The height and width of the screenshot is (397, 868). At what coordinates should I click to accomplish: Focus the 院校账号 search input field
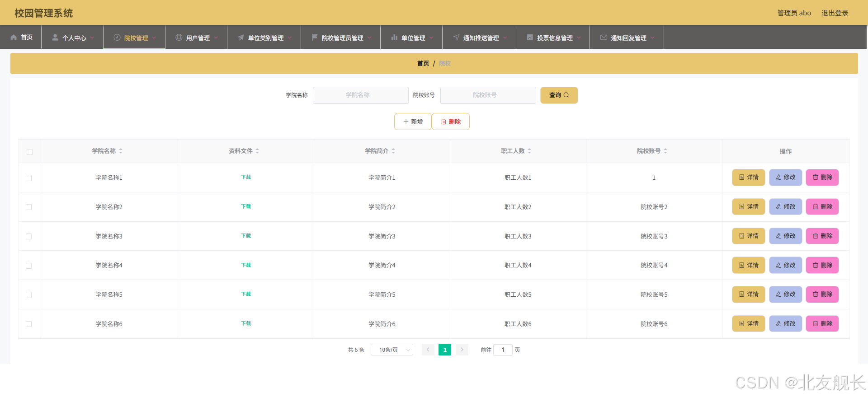[x=488, y=95]
